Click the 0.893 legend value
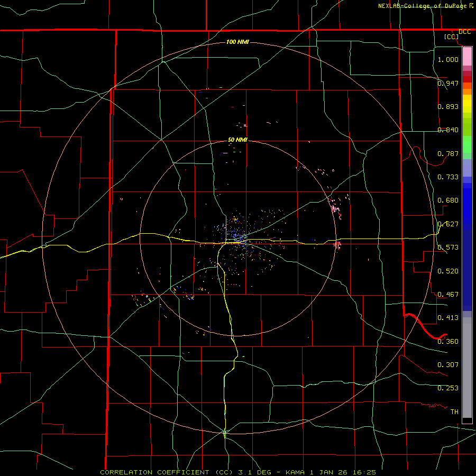 448,106
